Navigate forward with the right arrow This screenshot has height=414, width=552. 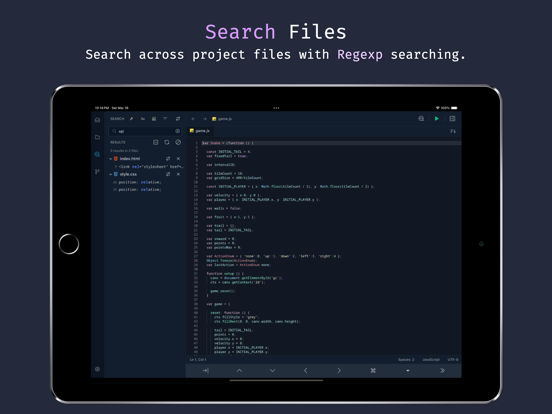[205, 119]
